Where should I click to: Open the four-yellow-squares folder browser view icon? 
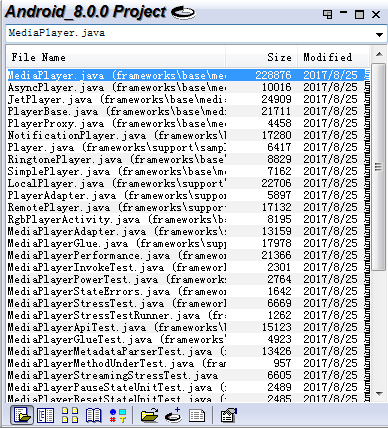(70, 415)
